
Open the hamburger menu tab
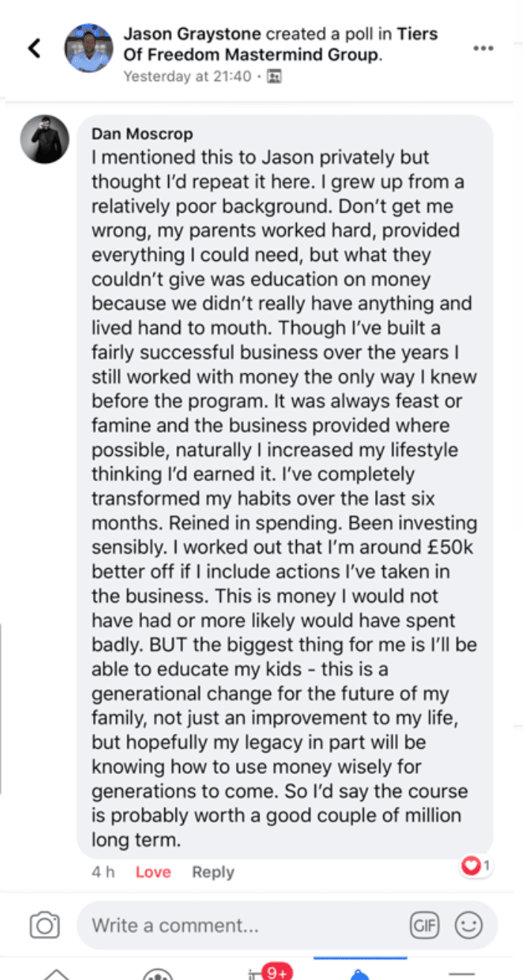point(462,974)
